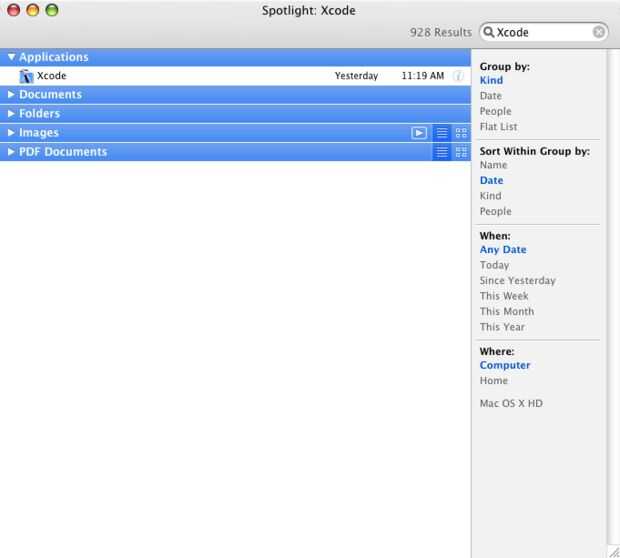Viewport: 620px width, 558px height.
Task: Group results by Date
Action: tap(491, 96)
